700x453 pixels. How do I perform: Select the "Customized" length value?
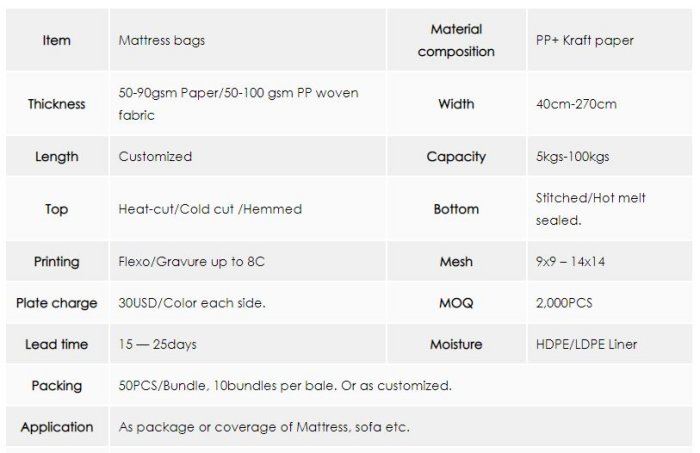tap(155, 157)
